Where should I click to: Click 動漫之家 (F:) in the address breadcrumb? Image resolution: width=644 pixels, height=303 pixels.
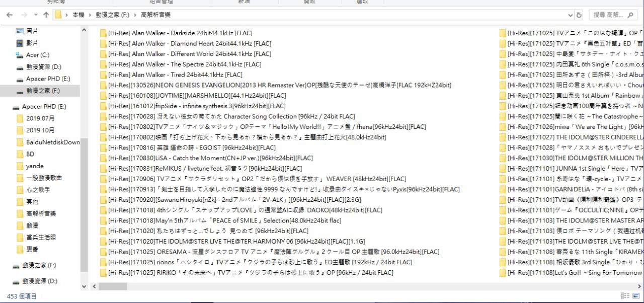coord(112,15)
